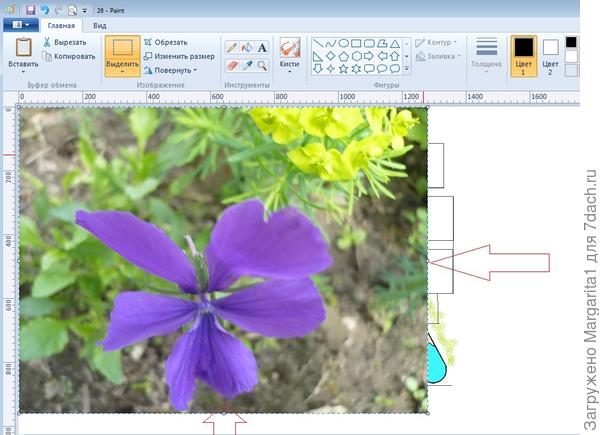This screenshot has width=600, height=435.
Task: Select the Text tool letter A
Action: click(x=262, y=48)
